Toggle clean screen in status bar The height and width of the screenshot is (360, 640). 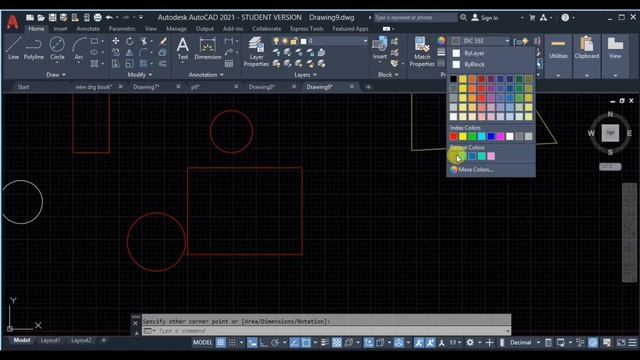coord(621,342)
